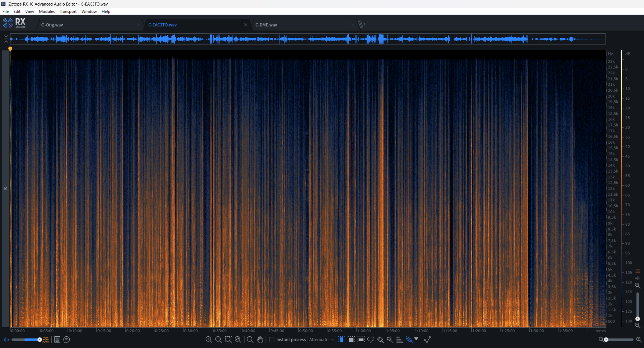Click the zoom to selection icon
This screenshot has width=644, height=348.
228,339
